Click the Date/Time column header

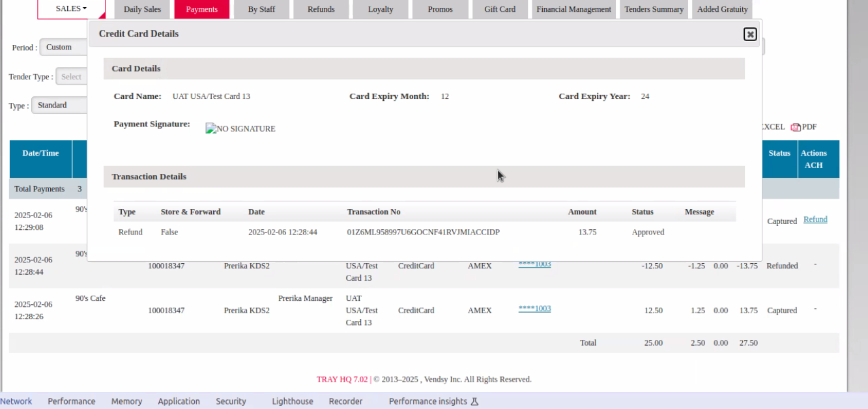[x=40, y=159]
